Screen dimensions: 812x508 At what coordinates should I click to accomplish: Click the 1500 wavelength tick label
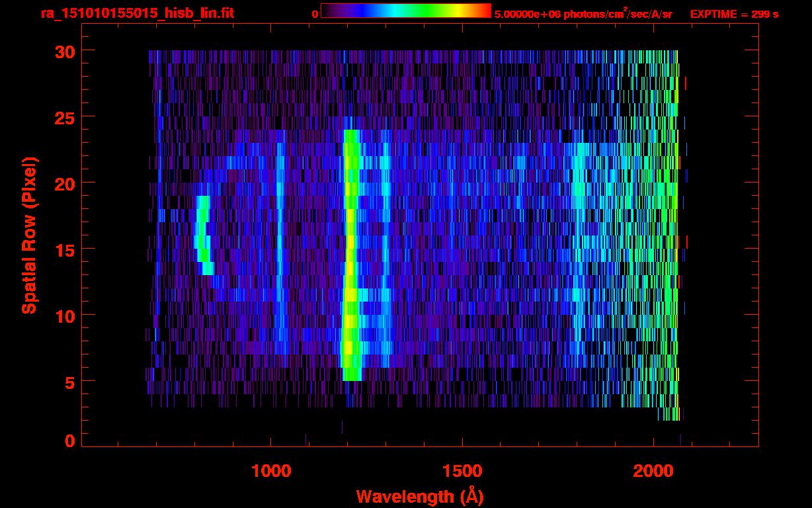click(462, 471)
